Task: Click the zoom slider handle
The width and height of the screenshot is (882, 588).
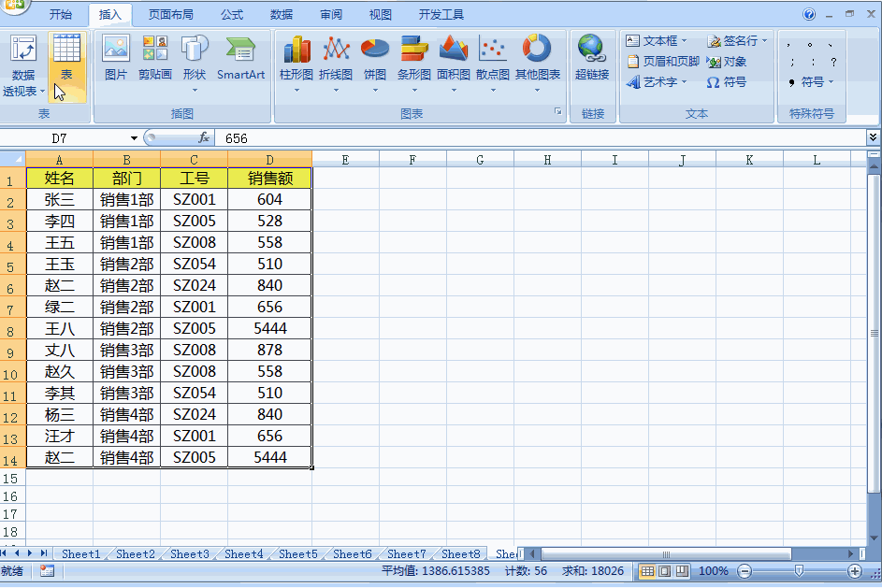Action: tap(799, 572)
